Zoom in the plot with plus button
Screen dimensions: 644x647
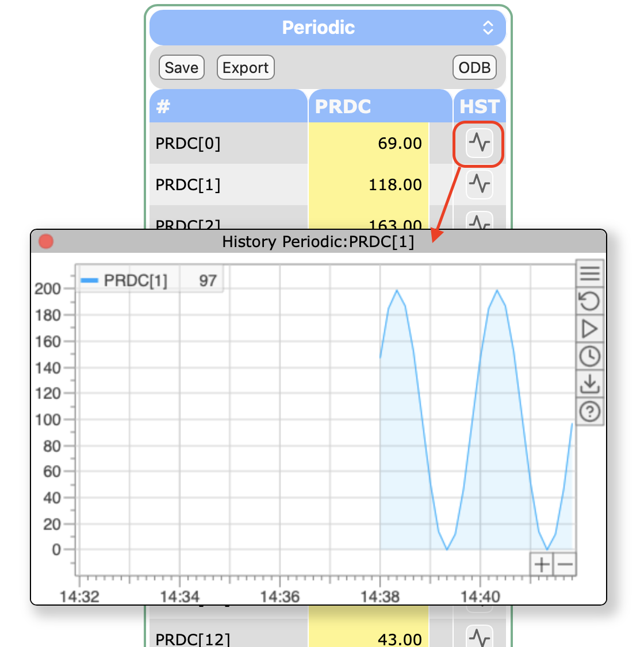pyautogui.click(x=542, y=564)
